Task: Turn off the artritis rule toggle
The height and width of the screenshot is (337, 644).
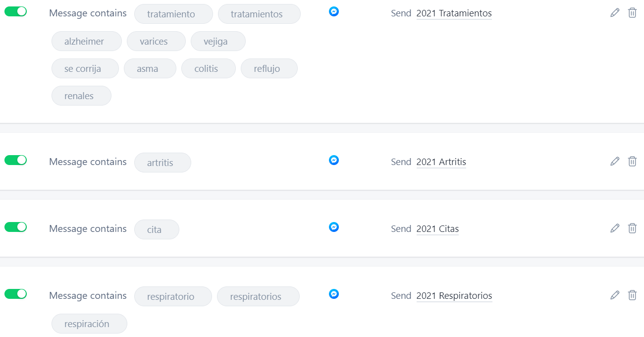Action: tap(16, 160)
